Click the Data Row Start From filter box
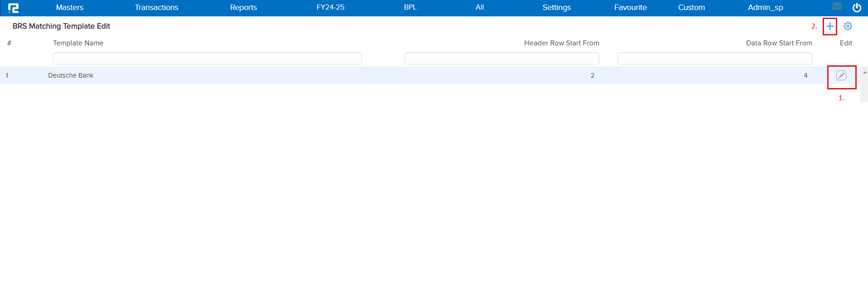The height and width of the screenshot is (294, 868). point(714,59)
